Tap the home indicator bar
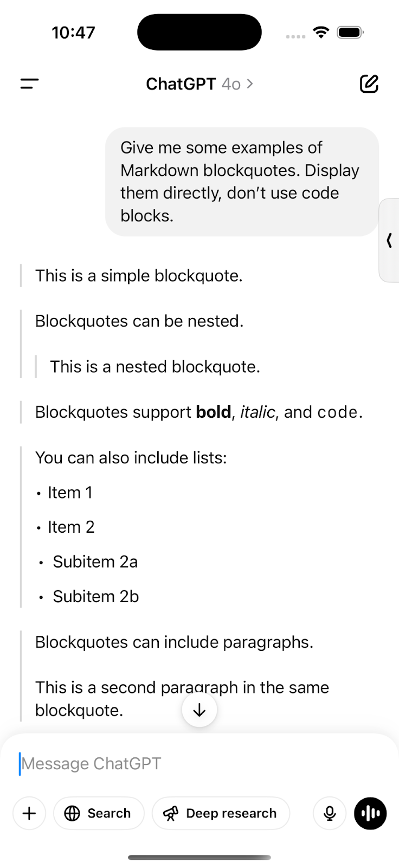 (200, 857)
